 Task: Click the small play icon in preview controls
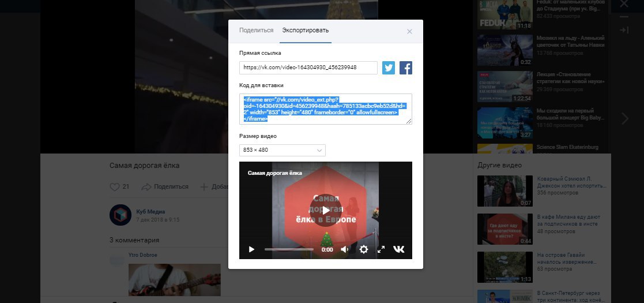tap(251, 249)
